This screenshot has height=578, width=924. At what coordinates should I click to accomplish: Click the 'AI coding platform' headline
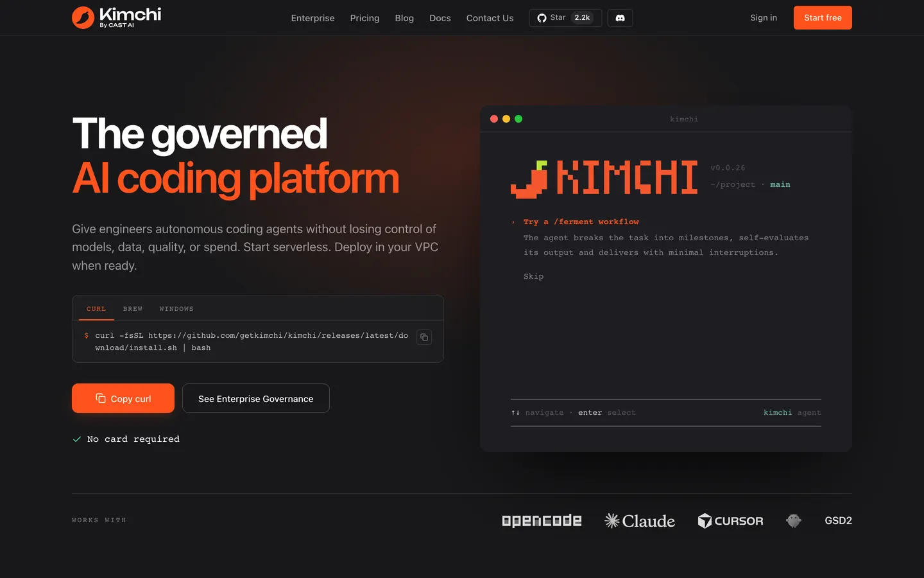click(235, 178)
